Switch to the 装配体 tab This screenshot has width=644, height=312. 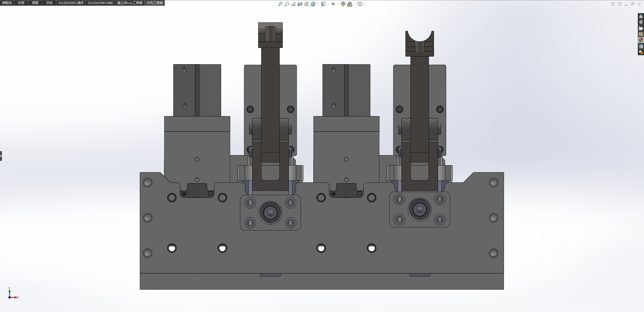point(7,3)
